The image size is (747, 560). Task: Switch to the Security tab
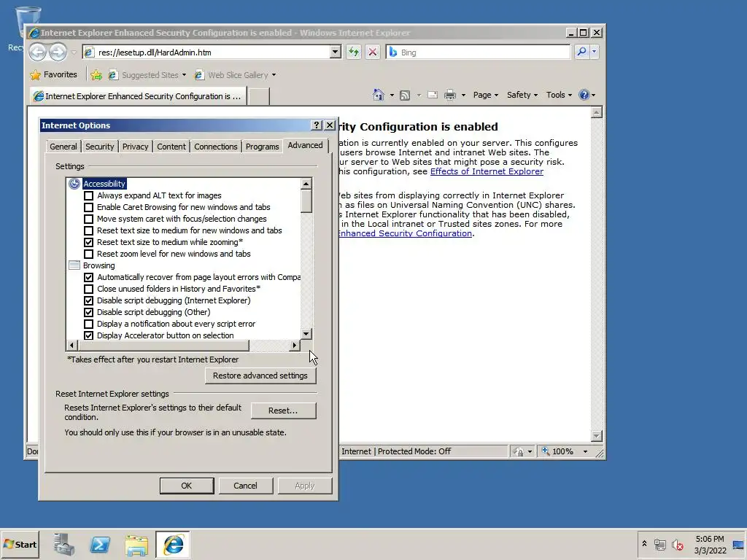tap(99, 147)
